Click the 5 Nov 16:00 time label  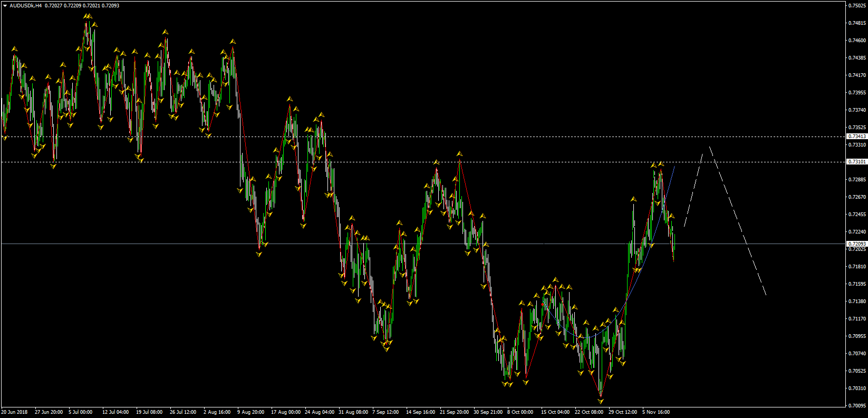pos(656,412)
